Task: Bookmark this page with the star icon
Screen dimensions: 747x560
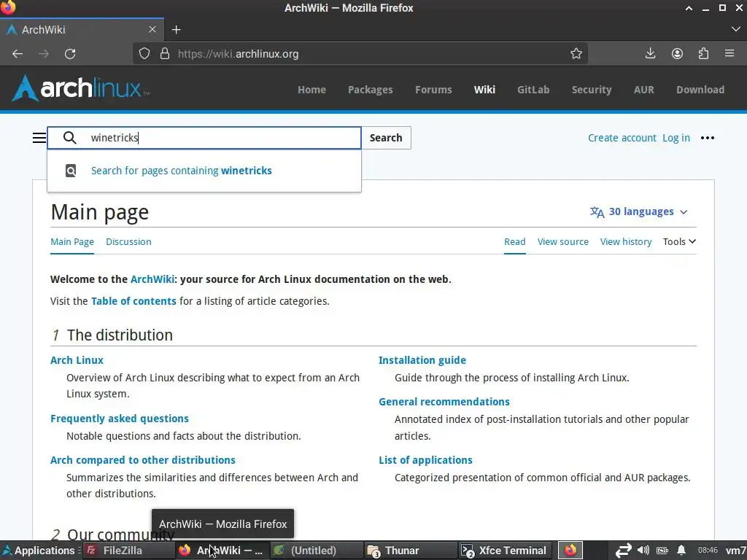Action: [576, 53]
